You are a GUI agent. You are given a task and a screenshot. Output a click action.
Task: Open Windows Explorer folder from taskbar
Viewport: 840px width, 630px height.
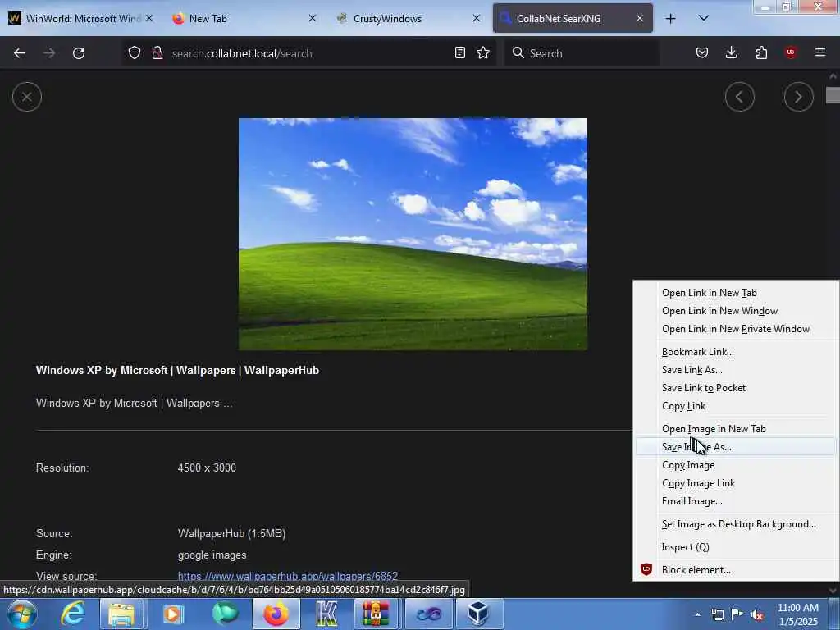point(121,614)
